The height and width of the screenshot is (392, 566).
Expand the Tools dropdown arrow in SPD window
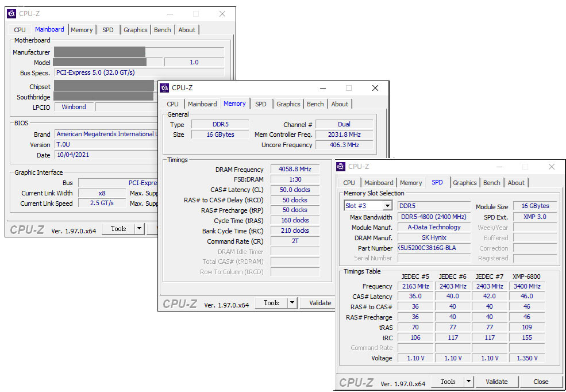(468, 382)
